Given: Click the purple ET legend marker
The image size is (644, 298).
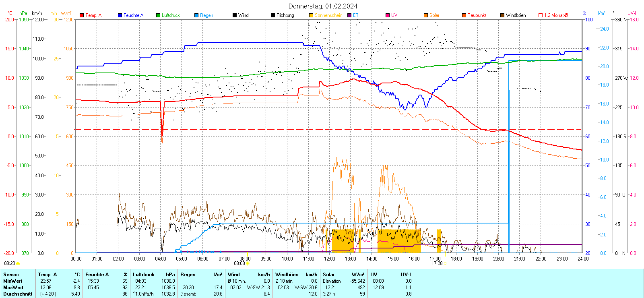Looking at the screenshot, I should coord(349,15).
